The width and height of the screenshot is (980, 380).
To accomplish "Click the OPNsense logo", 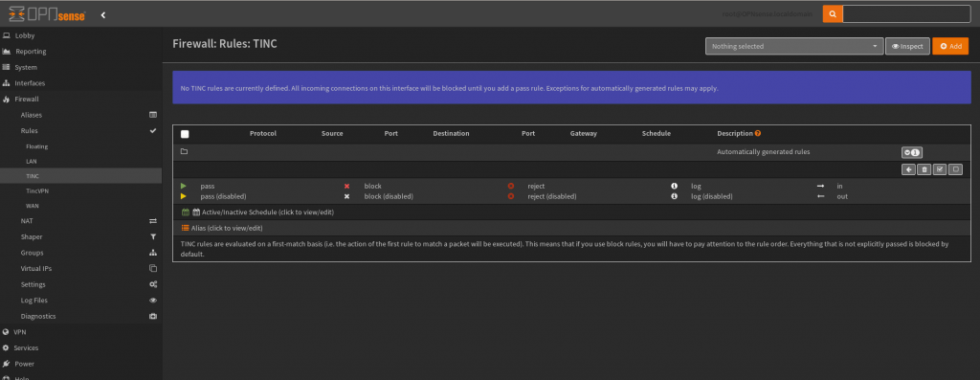I will [48, 13].
